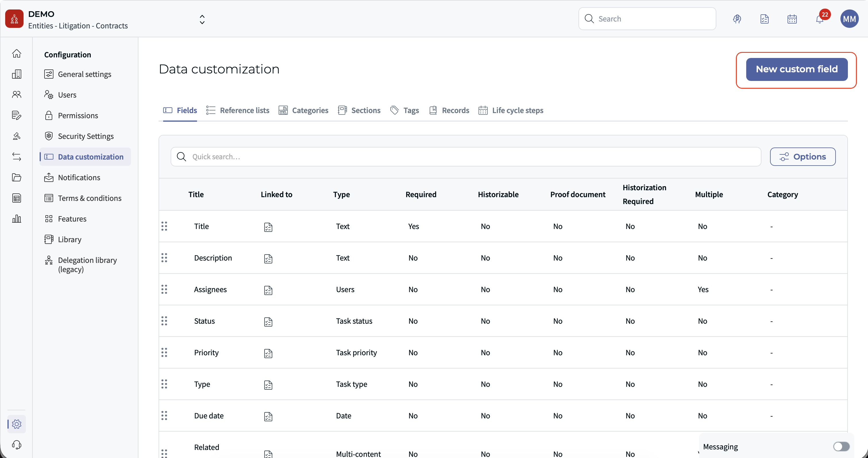The width and height of the screenshot is (868, 458).
Task: Open Security Settings in configuration menu
Action: point(86,136)
